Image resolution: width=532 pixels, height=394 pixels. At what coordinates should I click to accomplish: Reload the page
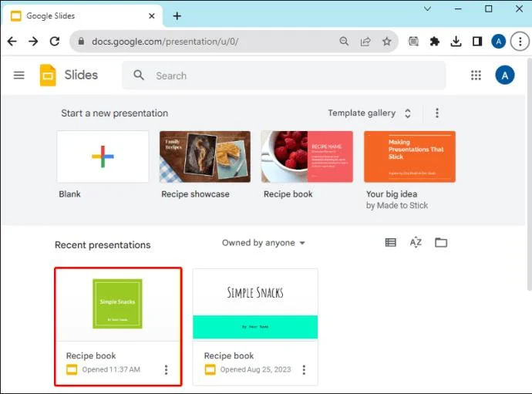(x=55, y=42)
